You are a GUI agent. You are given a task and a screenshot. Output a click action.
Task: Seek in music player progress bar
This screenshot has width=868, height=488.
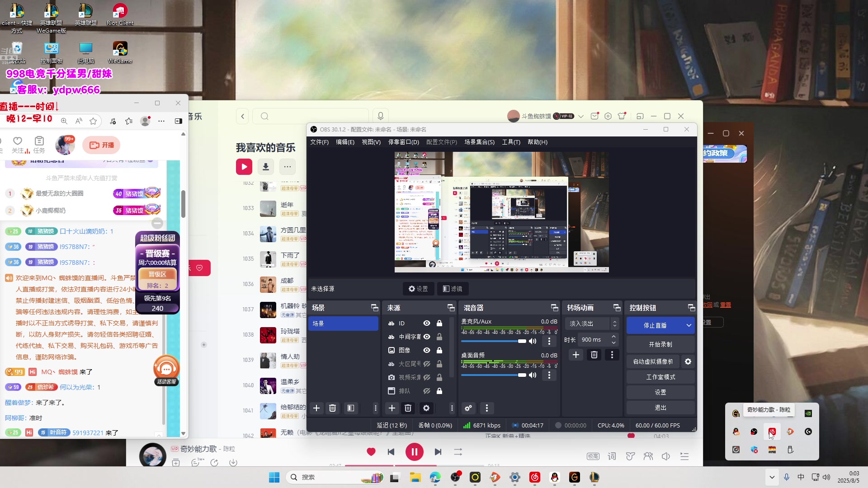point(414,465)
